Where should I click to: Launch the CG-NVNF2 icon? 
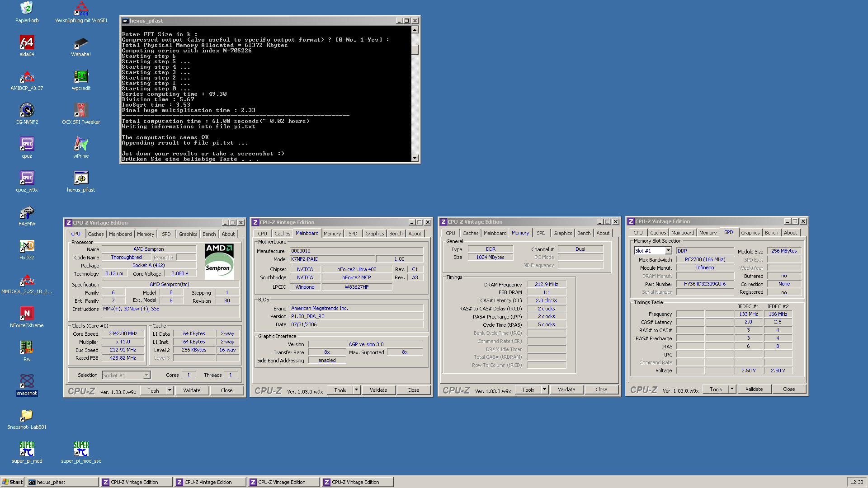pyautogui.click(x=27, y=110)
